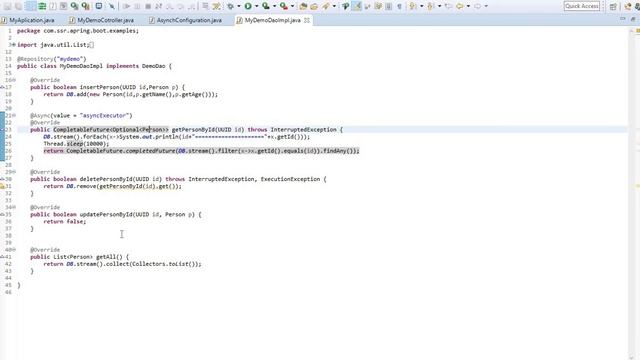
Task: Click override marker beside getAll line
Action: coord(2,257)
